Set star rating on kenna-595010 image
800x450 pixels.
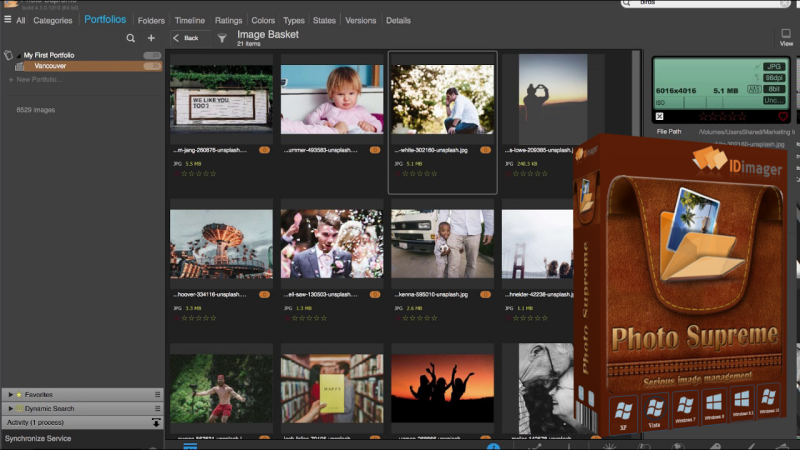point(420,318)
